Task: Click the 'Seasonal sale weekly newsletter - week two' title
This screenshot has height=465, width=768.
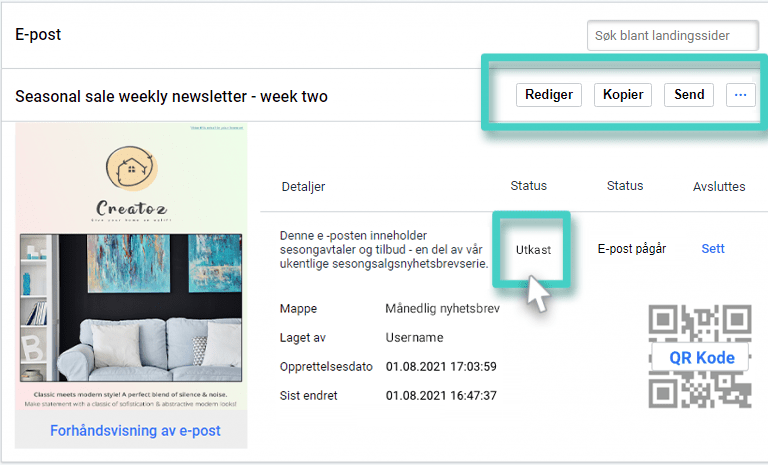Action: [171, 97]
